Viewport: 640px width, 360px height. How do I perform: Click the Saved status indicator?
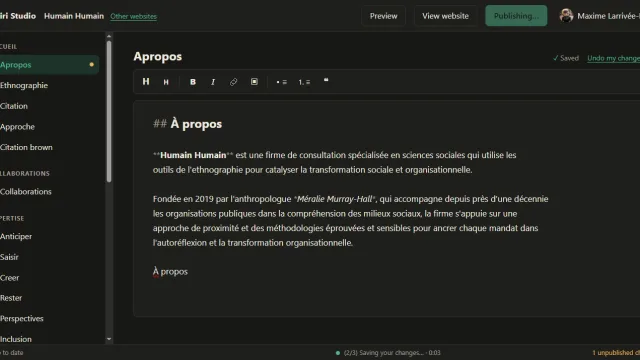pos(566,58)
